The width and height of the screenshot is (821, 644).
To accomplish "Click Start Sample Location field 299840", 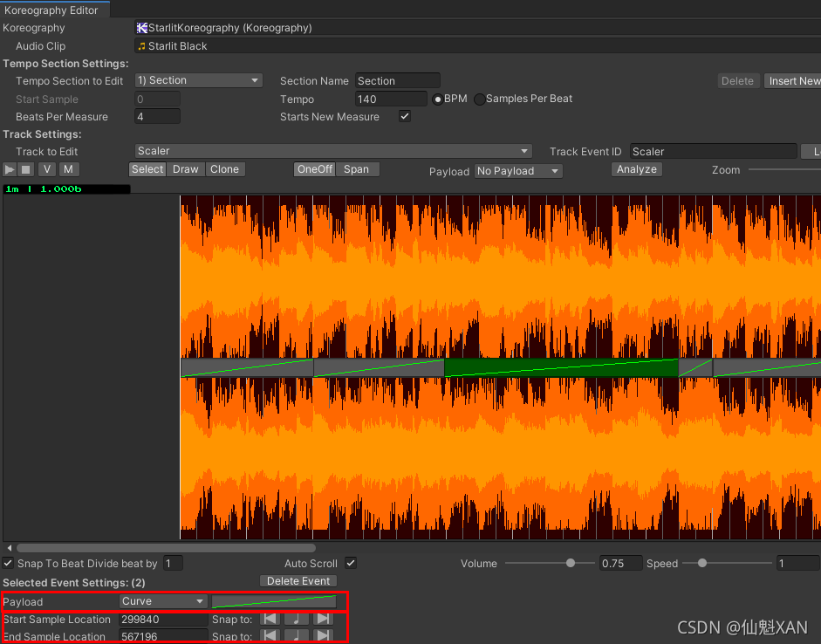I will pyautogui.click(x=163, y=619).
